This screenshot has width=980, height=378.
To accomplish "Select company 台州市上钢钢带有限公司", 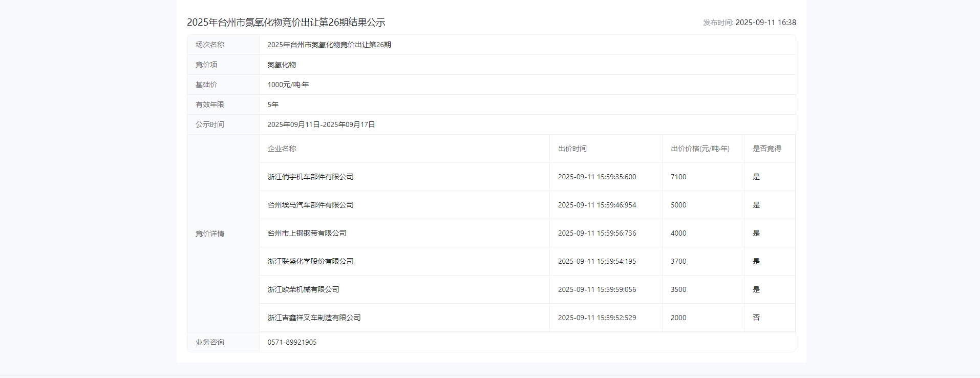I will coord(307,233).
